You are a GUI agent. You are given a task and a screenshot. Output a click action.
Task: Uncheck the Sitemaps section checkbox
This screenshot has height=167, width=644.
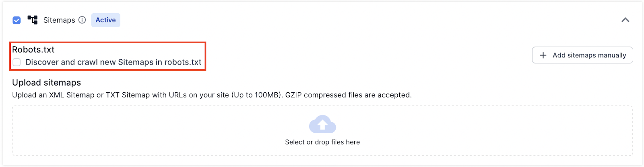tap(17, 20)
